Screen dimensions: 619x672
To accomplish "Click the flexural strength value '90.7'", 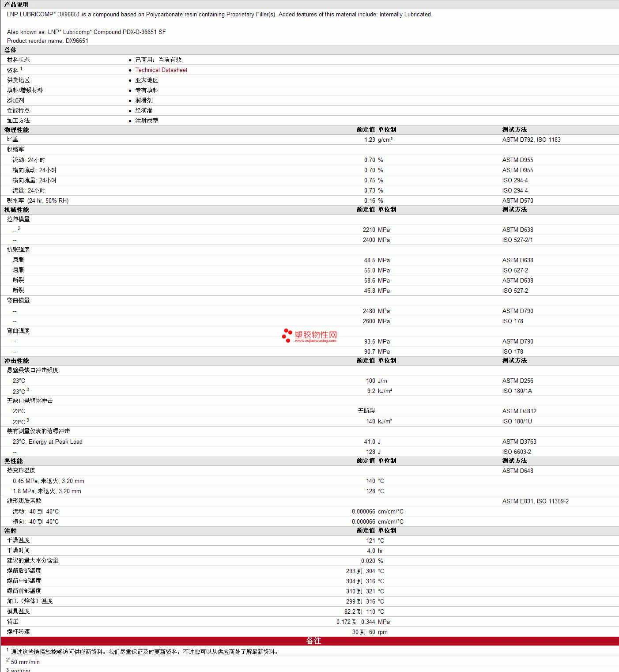I will point(370,351).
